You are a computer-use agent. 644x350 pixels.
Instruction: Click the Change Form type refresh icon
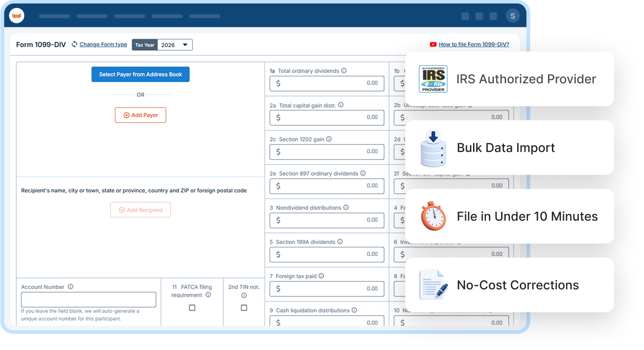pos(74,44)
